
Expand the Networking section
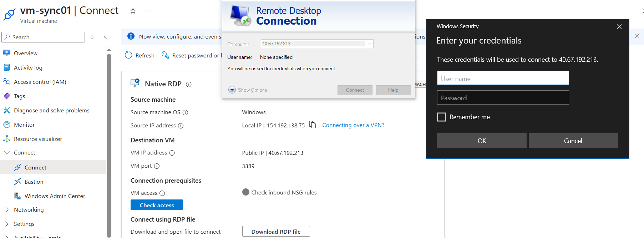pyautogui.click(x=7, y=209)
